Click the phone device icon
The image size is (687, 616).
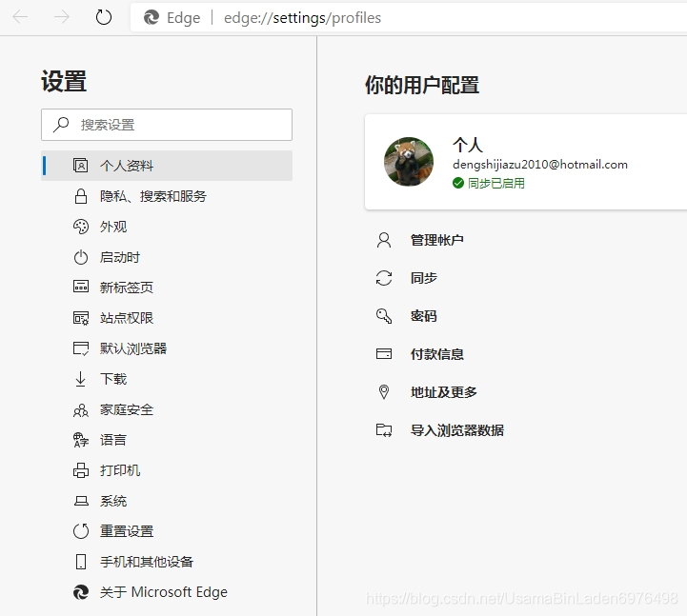tap(81, 562)
